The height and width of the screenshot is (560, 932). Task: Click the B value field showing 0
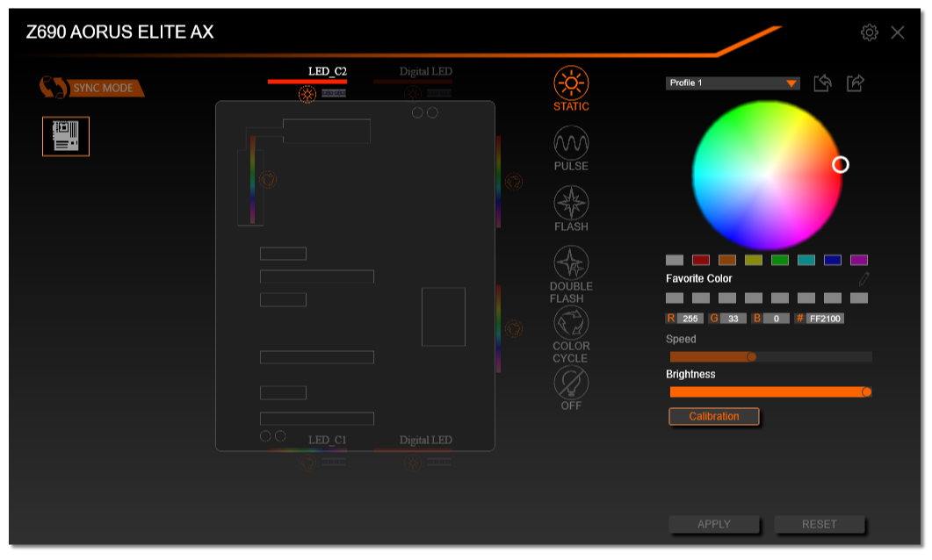(777, 319)
